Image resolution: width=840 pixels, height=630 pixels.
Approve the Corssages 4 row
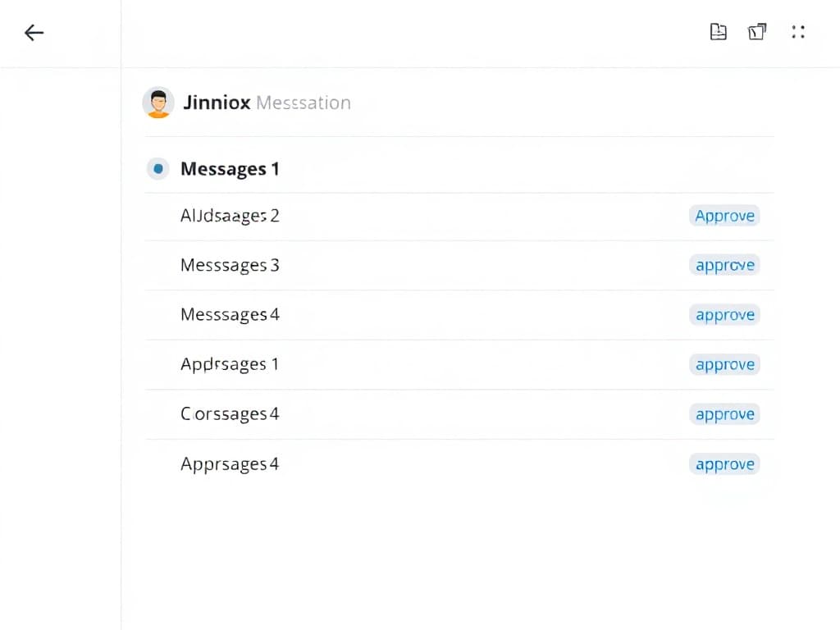(x=724, y=414)
